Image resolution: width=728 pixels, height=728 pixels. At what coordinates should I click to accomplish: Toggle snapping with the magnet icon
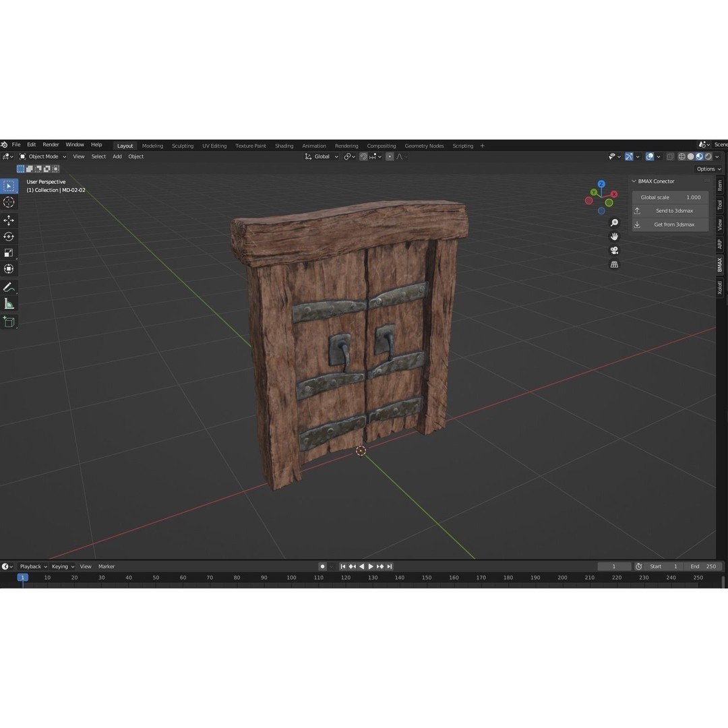pyautogui.click(x=363, y=156)
